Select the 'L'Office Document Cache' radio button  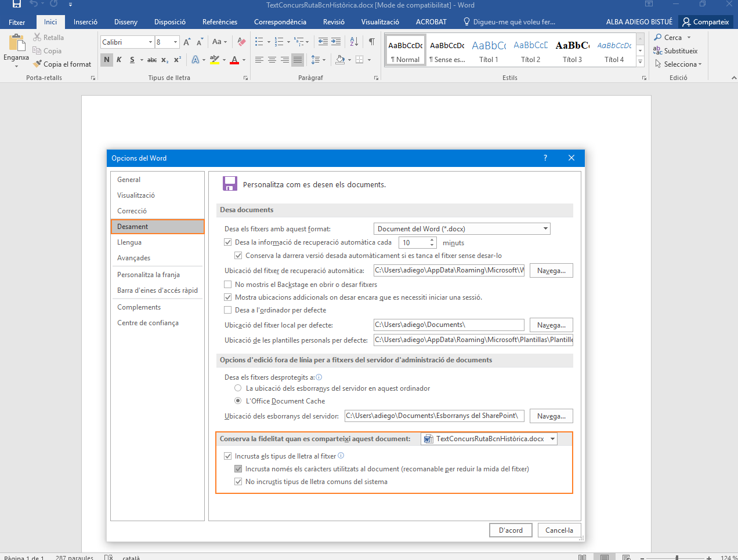pos(238,401)
